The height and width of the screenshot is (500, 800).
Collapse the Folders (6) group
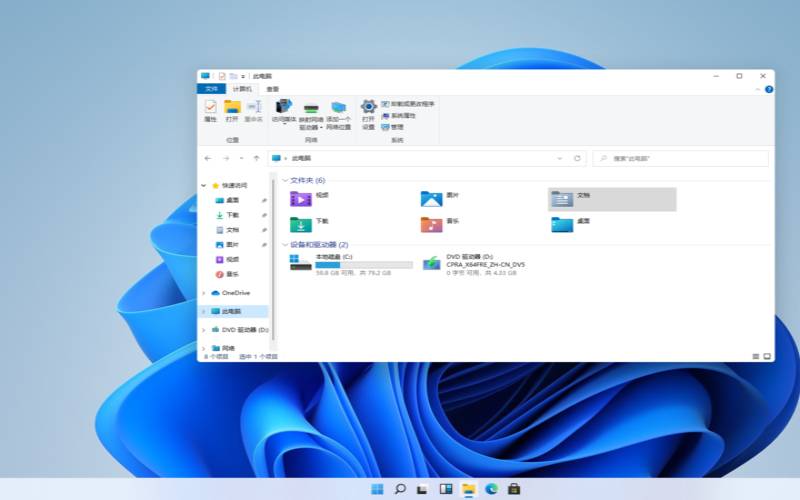point(285,180)
